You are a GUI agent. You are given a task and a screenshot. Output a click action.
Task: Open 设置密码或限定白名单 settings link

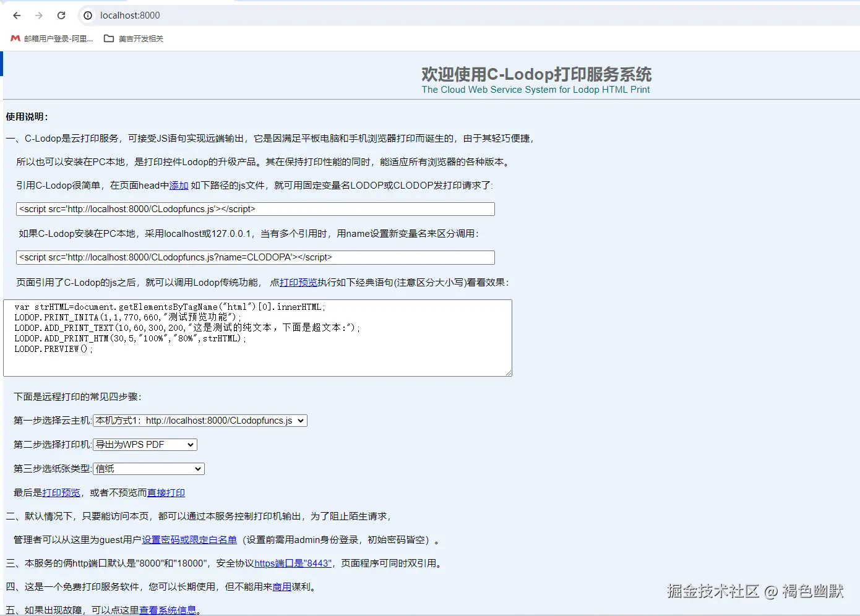(188, 539)
